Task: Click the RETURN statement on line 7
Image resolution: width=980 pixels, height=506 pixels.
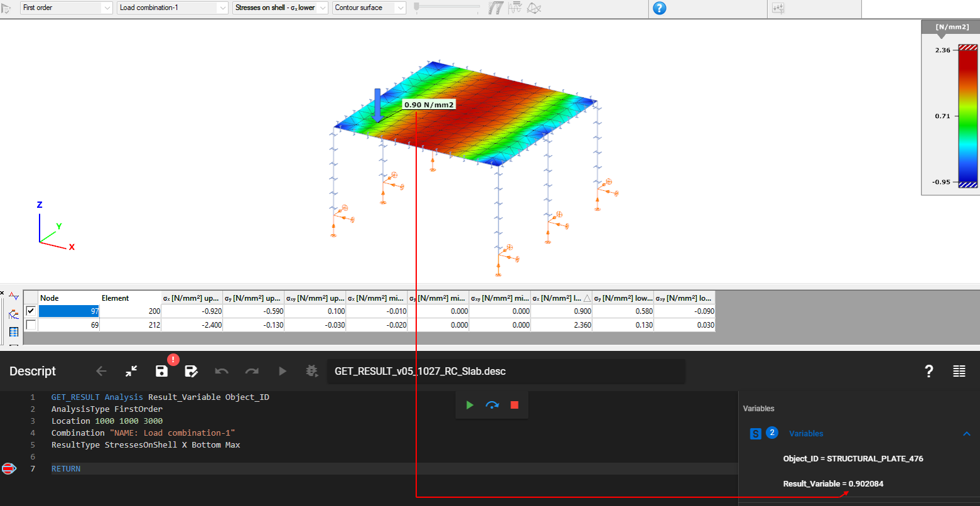Action: click(x=66, y=468)
